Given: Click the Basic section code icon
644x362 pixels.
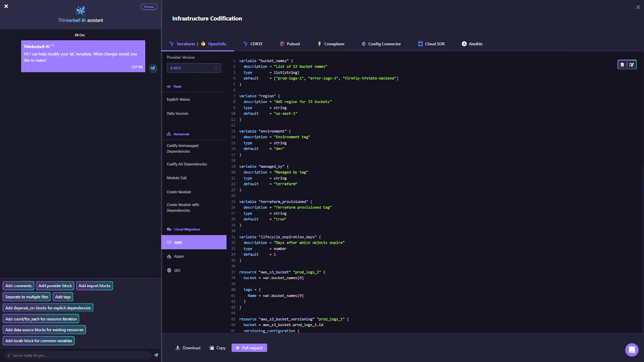Looking at the screenshot, I should pyautogui.click(x=169, y=86).
